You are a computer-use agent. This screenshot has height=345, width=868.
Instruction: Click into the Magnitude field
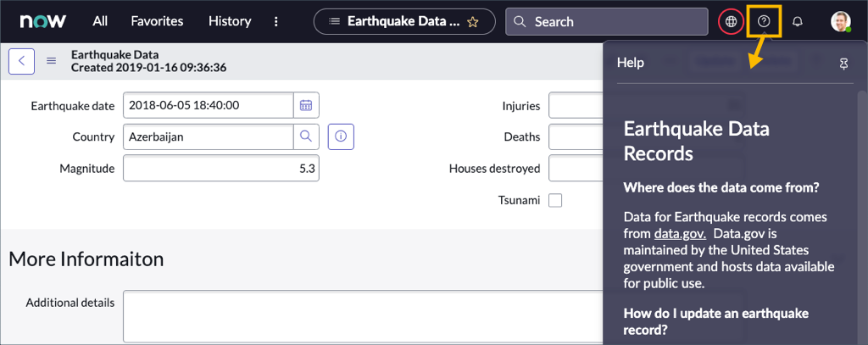[x=220, y=169]
